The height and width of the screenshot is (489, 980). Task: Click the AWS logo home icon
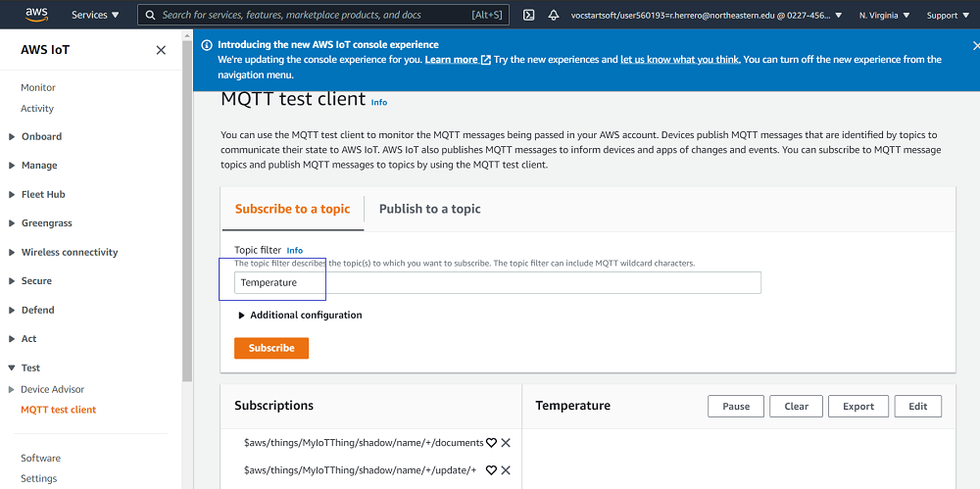[37, 15]
